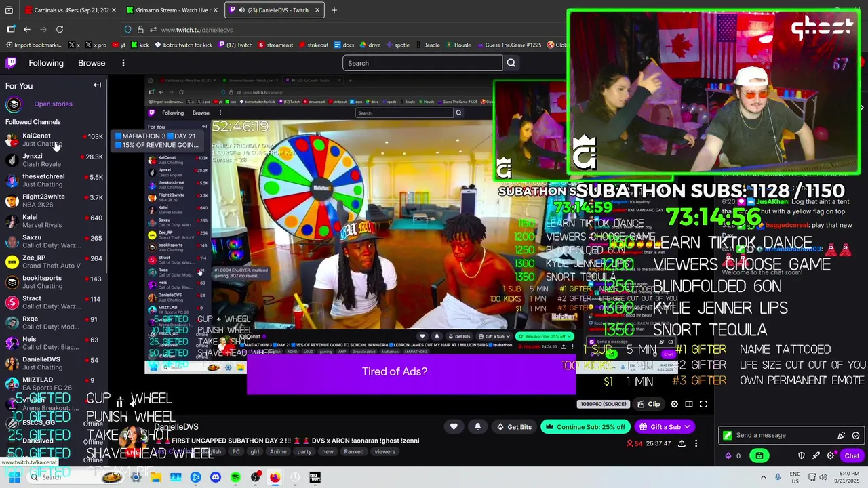Click Get Bits button
The width and height of the screenshot is (868, 488).
[x=514, y=427]
